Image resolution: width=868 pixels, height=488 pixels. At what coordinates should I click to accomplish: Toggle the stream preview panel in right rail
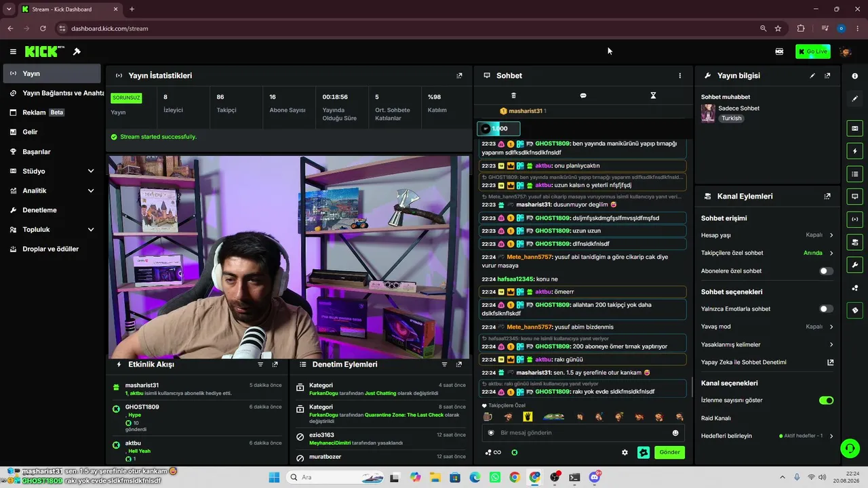click(x=854, y=129)
